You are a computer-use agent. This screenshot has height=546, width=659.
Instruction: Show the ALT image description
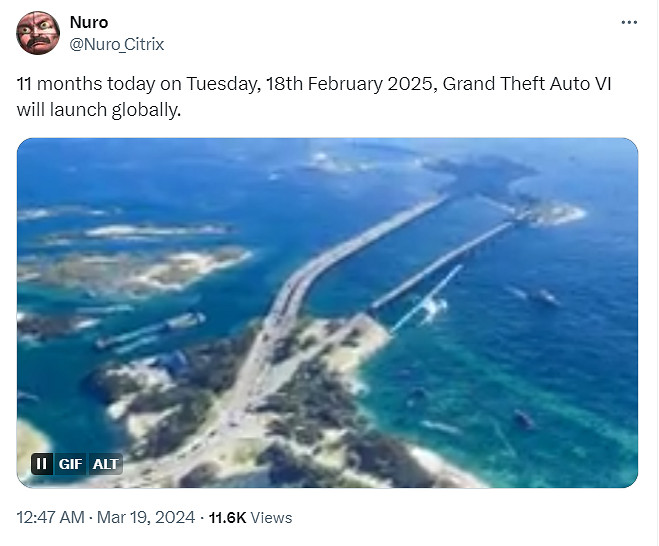click(105, 464)
